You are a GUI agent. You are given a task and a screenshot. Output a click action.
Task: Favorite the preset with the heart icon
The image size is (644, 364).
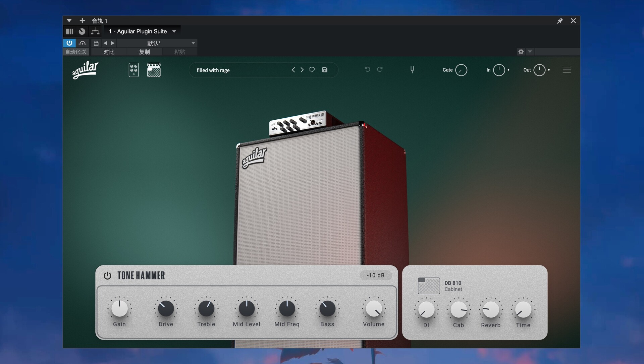[x=312, y=70]
